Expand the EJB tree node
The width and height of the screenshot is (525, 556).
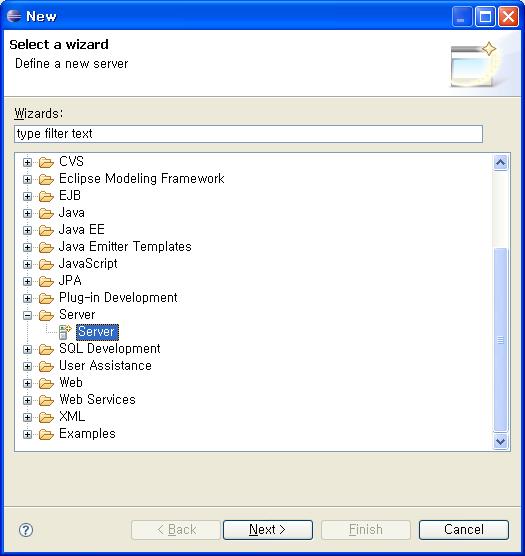pos(27,196)
